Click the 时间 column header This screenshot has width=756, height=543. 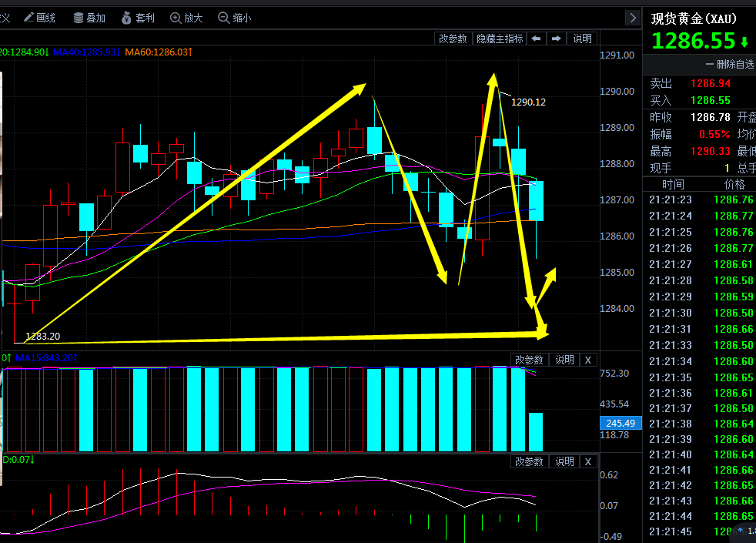tap(672, 184)
